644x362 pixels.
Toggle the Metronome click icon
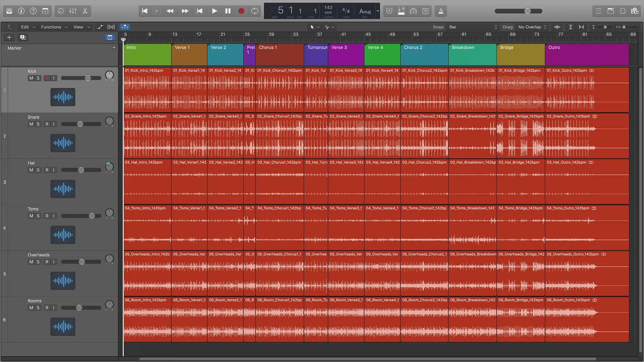pyautogui.click(x=441, y=11)
